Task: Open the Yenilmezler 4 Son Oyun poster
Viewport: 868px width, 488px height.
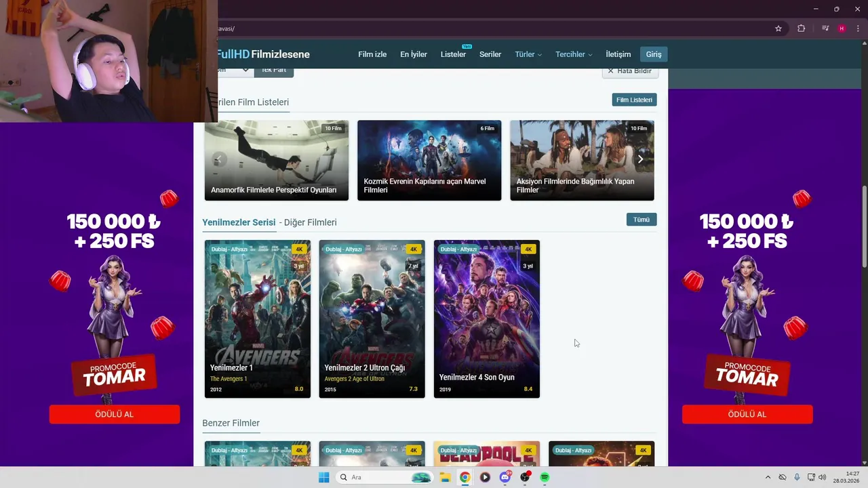Action: tap(487, 319)
